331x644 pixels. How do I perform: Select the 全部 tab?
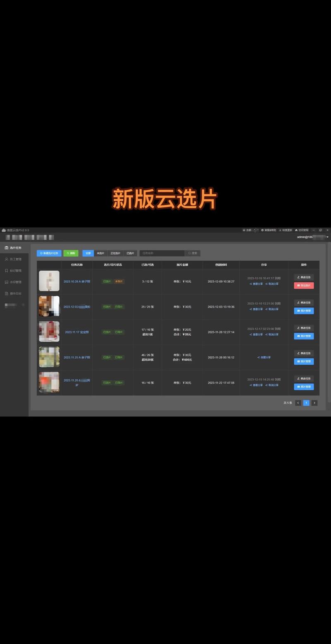coord(88,253)
